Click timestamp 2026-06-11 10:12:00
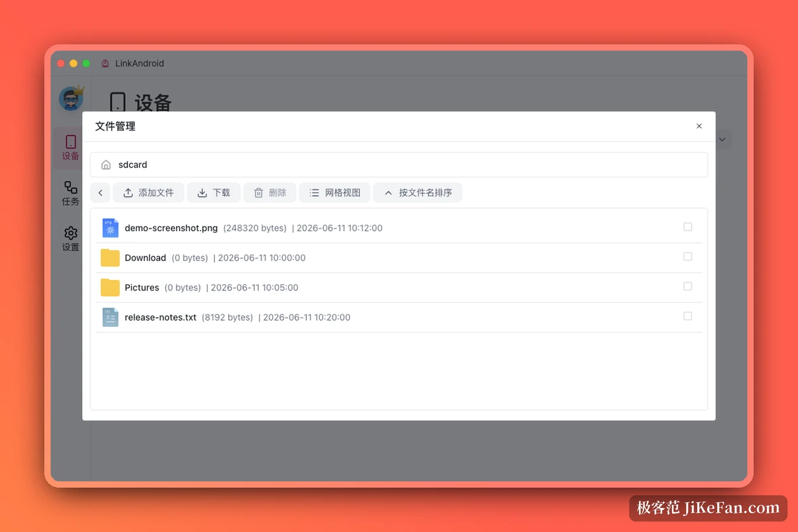The height and width of the screenshot is (532, 798). click(339, 228)
